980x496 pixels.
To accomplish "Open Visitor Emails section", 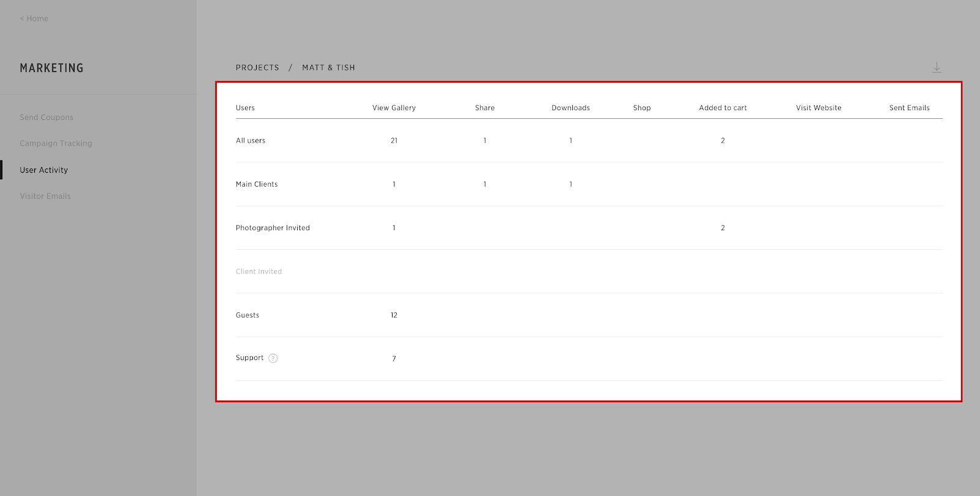I will click(x=45, y=196).
